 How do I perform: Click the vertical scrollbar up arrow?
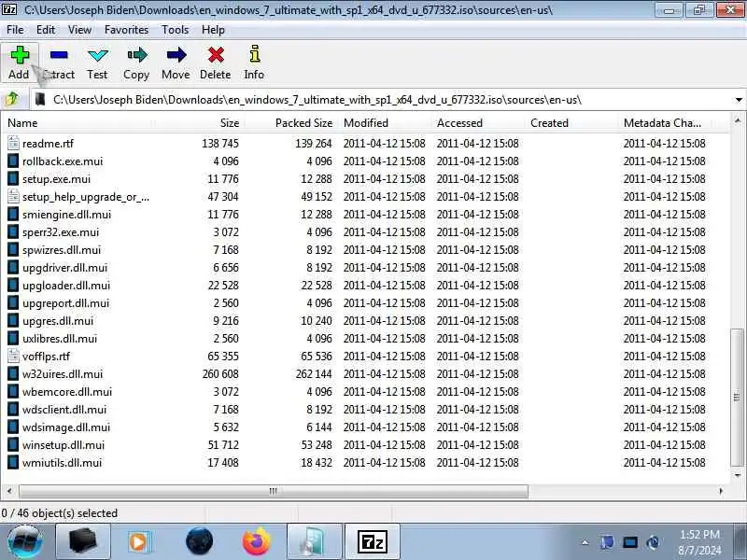[x=738, y=121]
